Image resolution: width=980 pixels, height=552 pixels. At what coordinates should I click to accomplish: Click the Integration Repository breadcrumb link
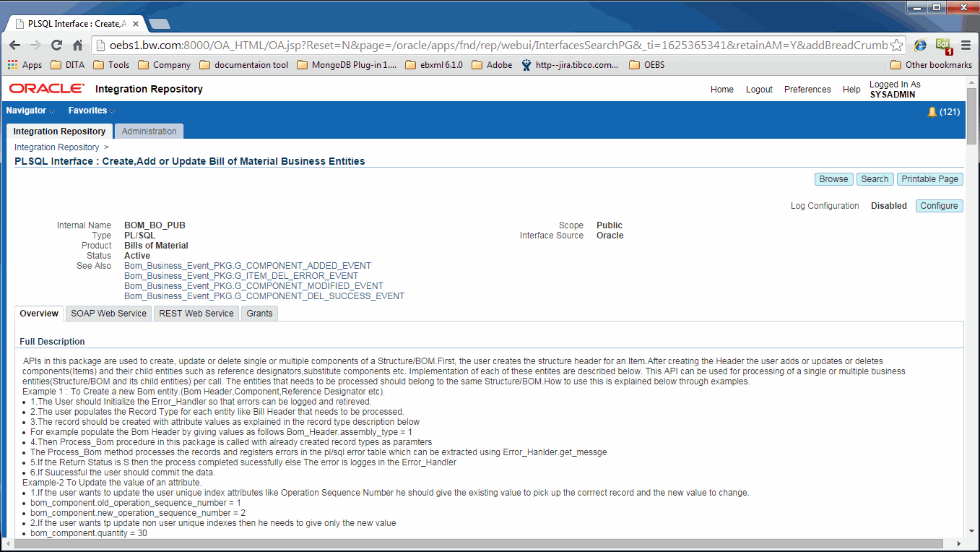coord(56,147)
